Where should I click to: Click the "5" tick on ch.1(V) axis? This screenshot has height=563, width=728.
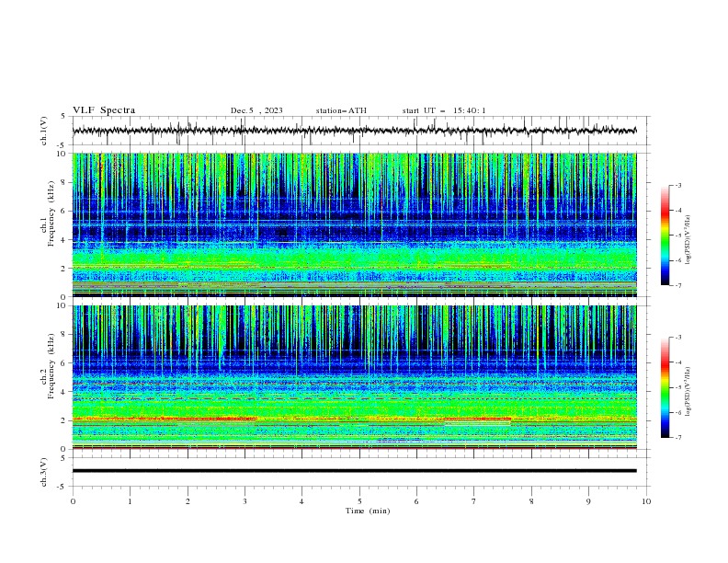(63, 117)
